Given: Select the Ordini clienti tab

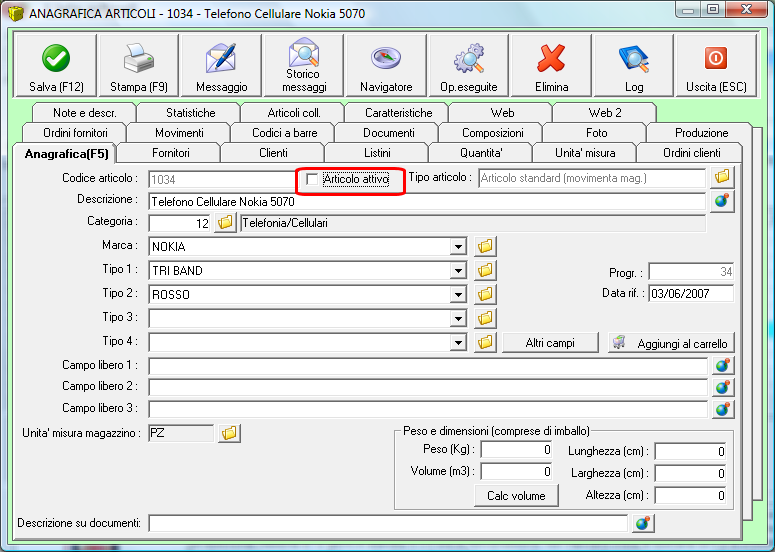Looking at the screenshot, I should click(691, 153).
